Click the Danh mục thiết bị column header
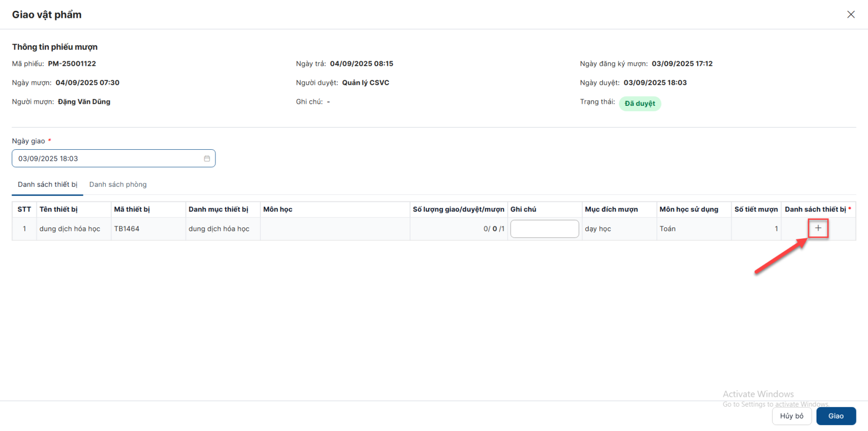The image size is (868, 431). pos(218,210)
